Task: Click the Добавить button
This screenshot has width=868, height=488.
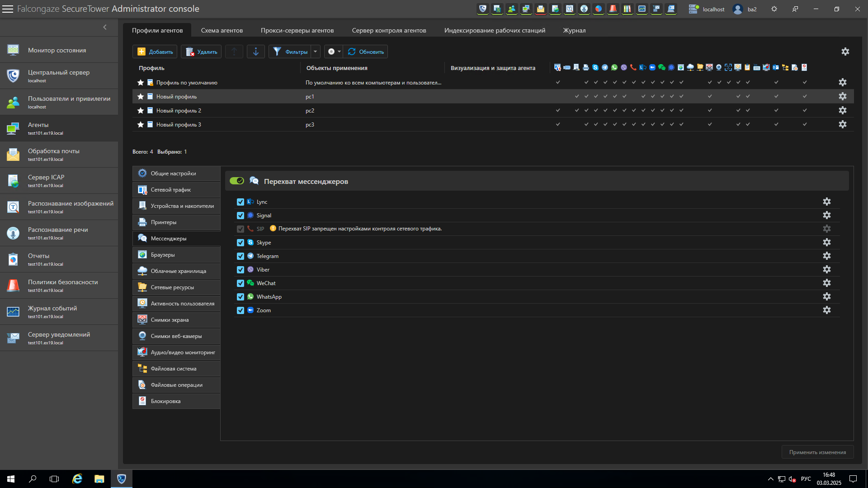Action: (155, 52)
